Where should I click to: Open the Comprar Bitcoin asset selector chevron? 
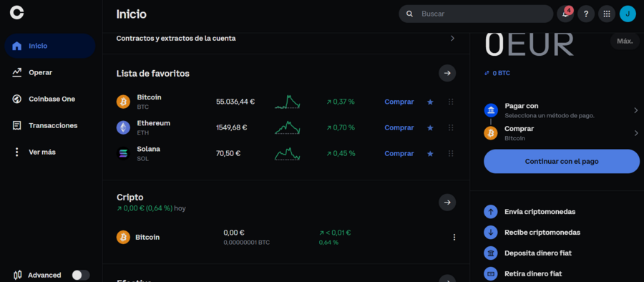[636, 133]
